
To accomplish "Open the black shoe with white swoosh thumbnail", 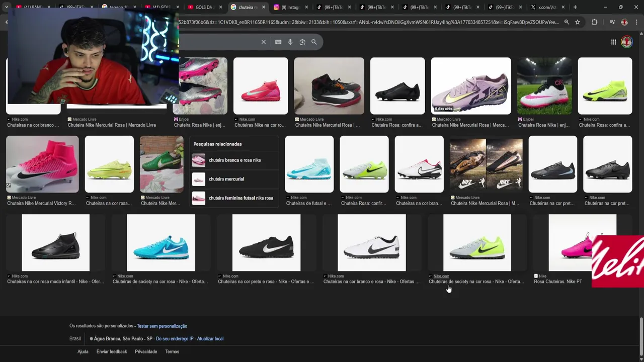I will click(266, 243).
